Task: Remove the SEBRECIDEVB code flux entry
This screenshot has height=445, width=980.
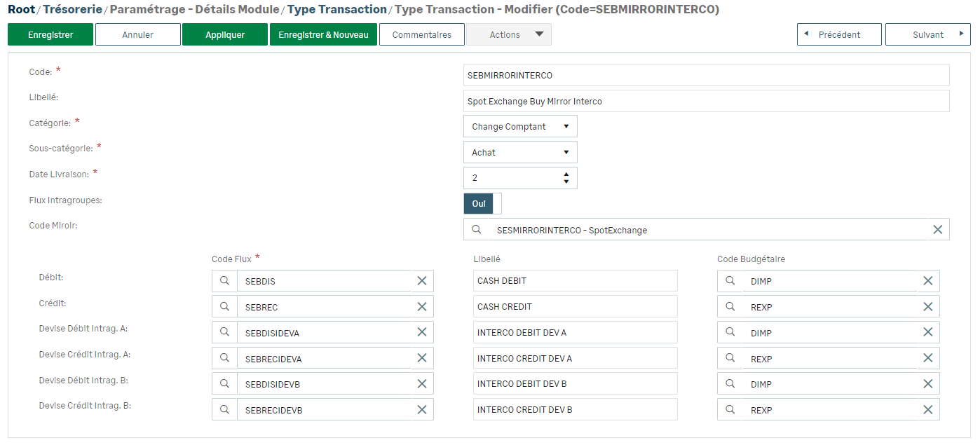Action: coord(422,410)
